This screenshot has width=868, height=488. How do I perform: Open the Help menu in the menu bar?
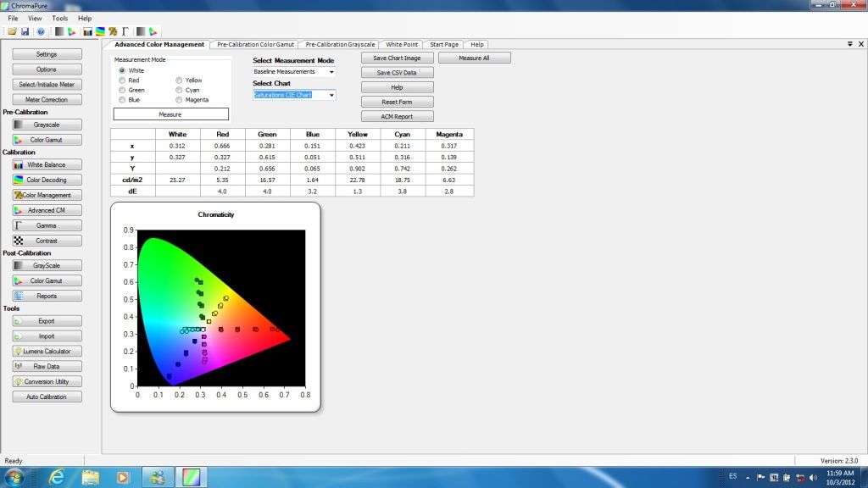pos(85,19)
